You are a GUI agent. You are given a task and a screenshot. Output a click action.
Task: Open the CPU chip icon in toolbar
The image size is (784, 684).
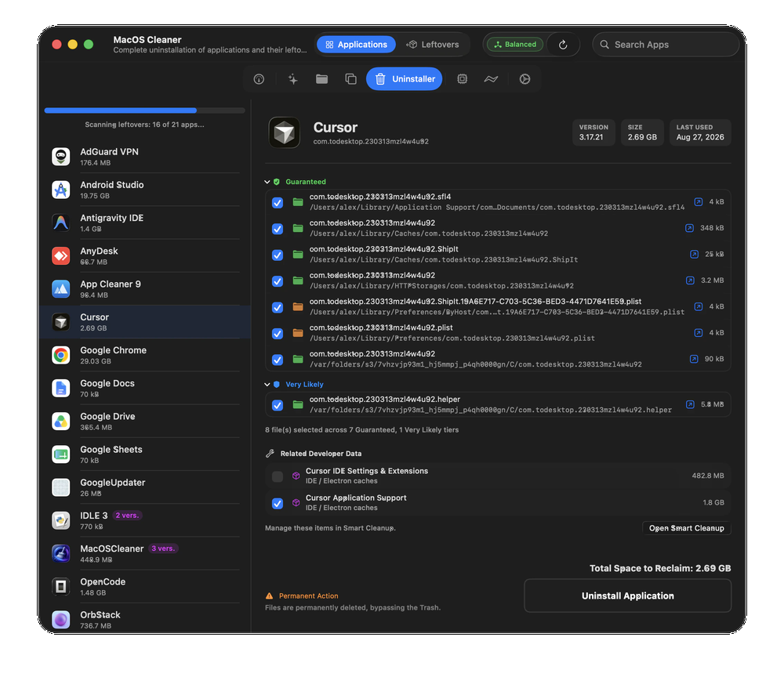coord(462,79)
